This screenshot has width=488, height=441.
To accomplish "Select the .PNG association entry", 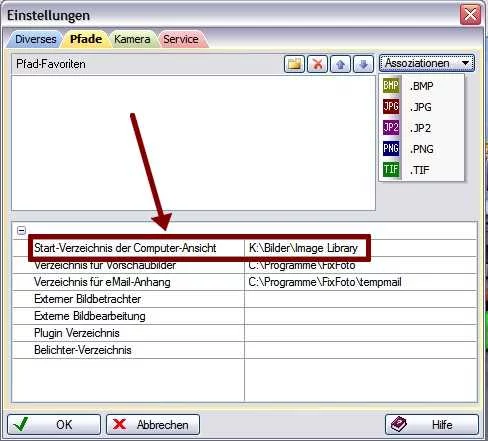I will click(x=421, y=149).
